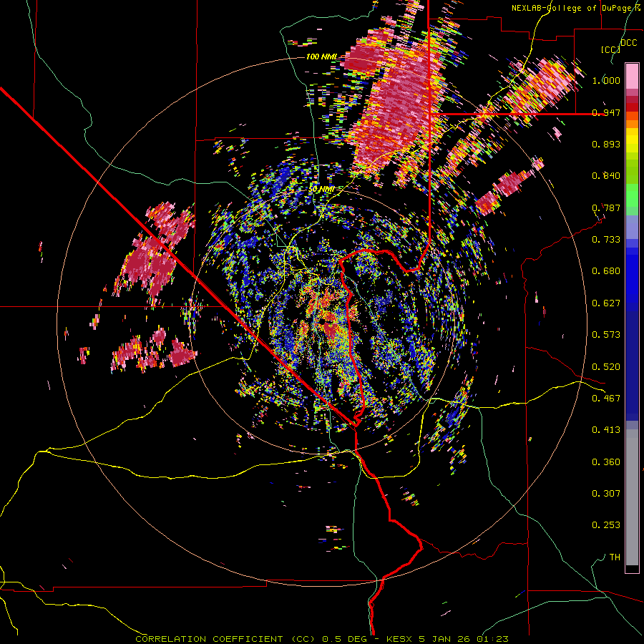Click the 0.840 scale value
This screenshot has width=644, height=644.
tap(606, 176)
